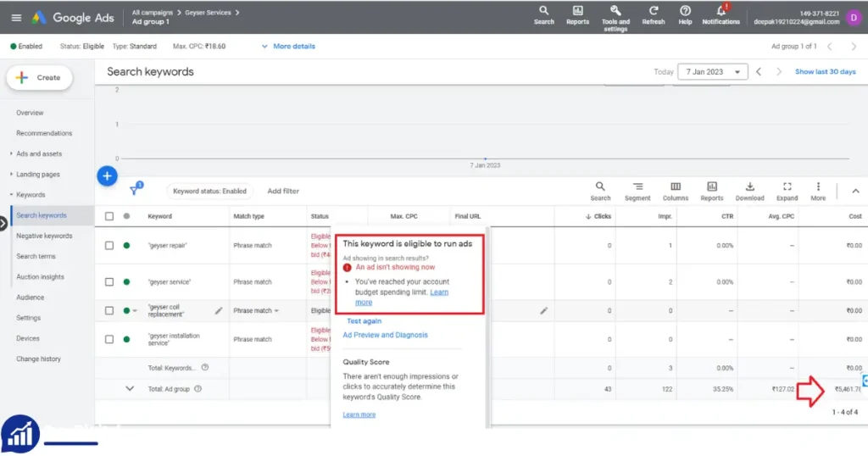Collapse the Keywords section

pos(28,195)
